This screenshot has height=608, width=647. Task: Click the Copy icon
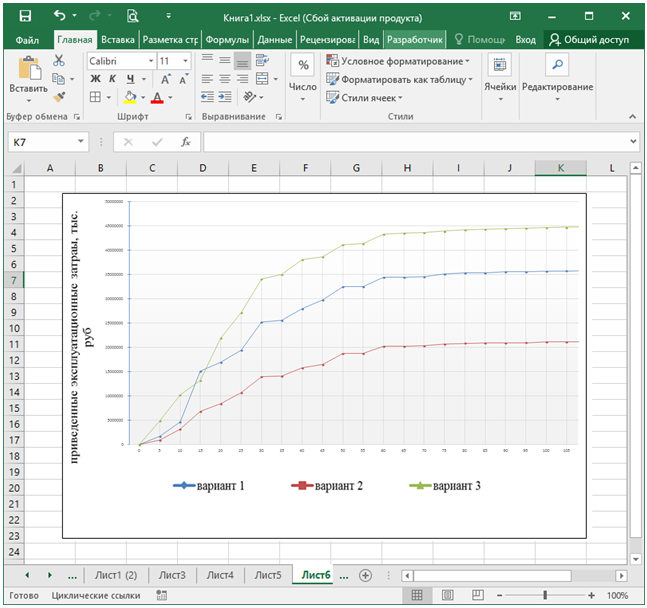point(58,78)
